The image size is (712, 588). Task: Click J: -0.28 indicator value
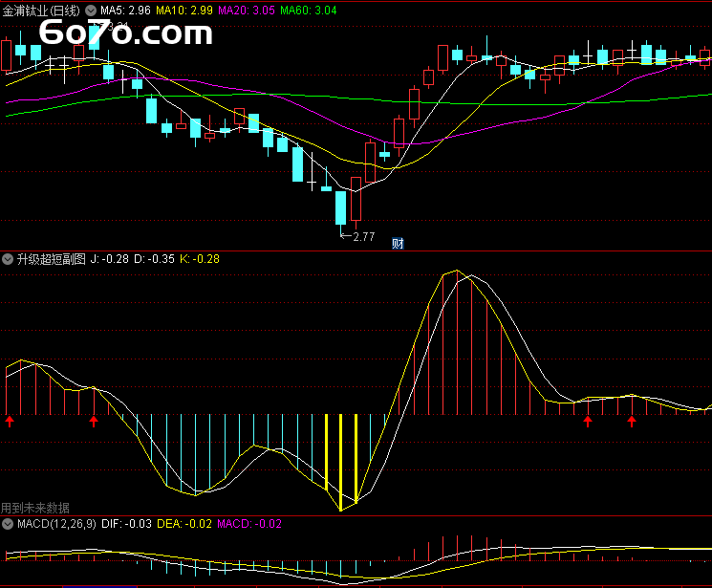coord(110,259)
